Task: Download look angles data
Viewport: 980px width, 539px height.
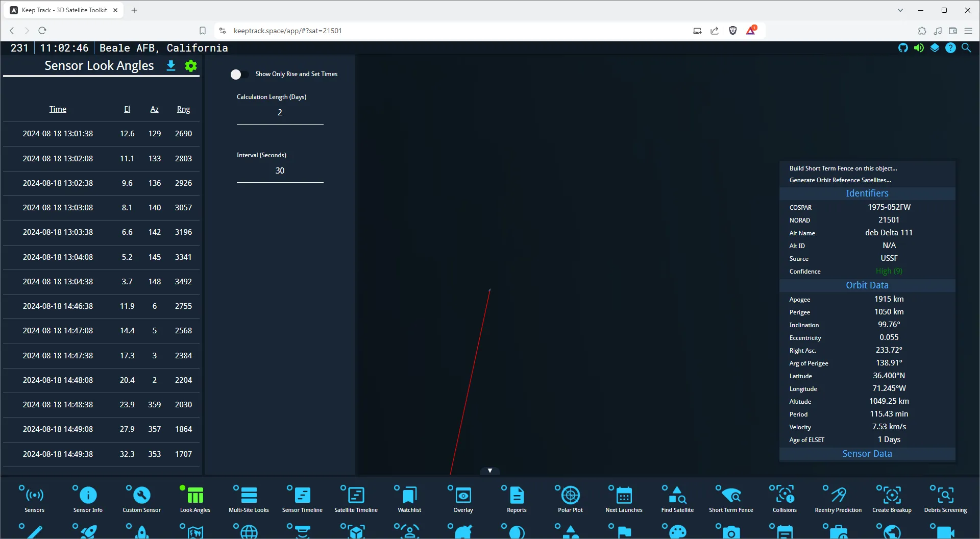Action: 171,66
